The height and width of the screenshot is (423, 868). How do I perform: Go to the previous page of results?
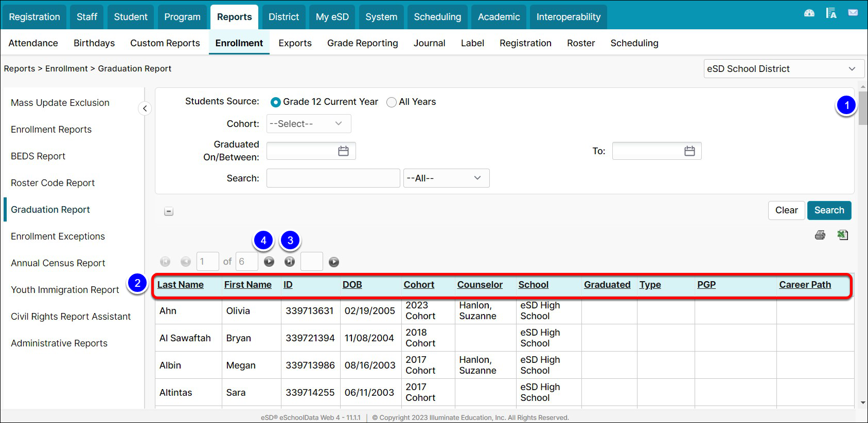[x=186, y=262]
